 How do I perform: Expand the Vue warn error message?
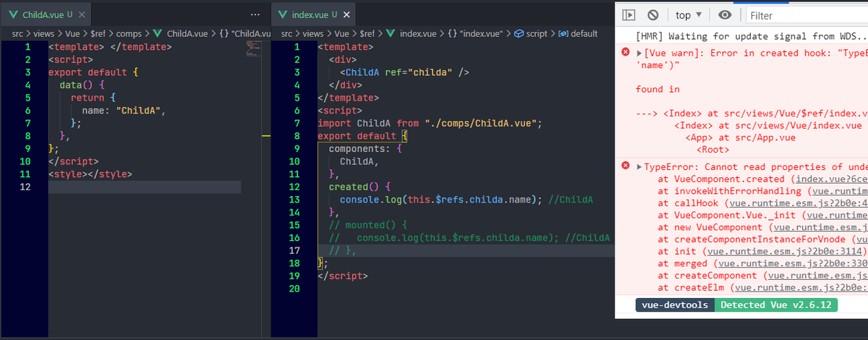[639, 53]
